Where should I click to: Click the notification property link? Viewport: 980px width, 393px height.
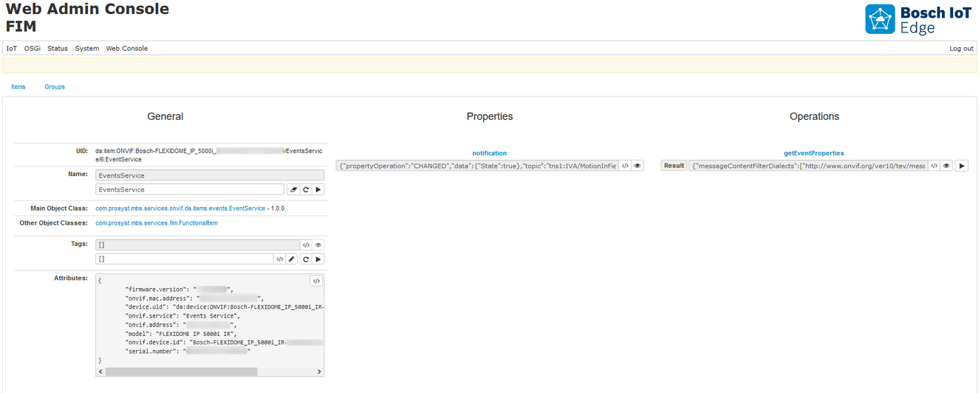489,153
